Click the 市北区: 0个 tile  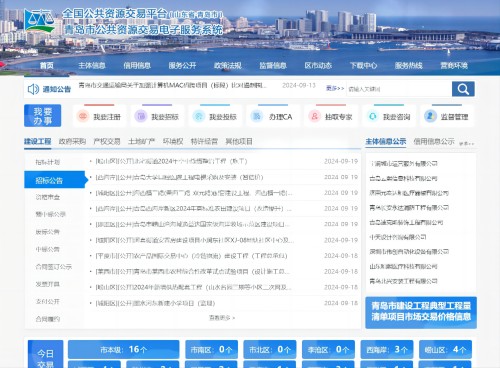point(270,349)
